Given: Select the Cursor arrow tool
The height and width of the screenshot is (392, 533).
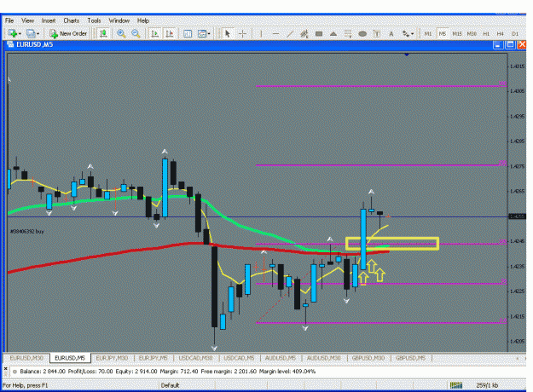Looking at the screenshot, I should [x=228, y=33].
